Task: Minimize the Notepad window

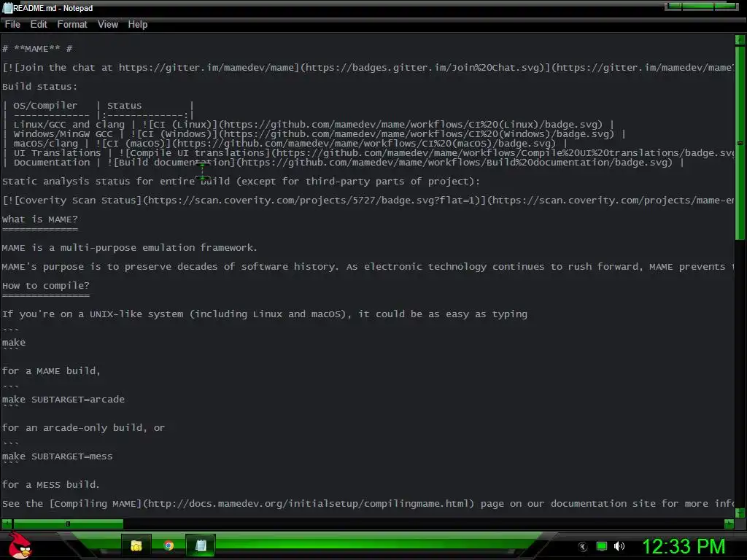Action: [673, 6]
